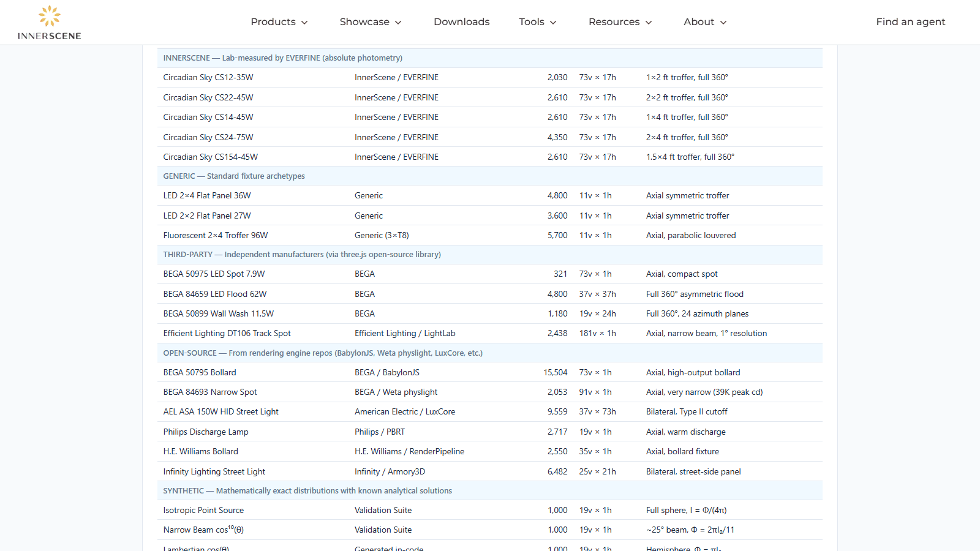Viewport: 980px width, 551px height.
Task: Click the 4,350 lumen value
Action: [557, 137]
